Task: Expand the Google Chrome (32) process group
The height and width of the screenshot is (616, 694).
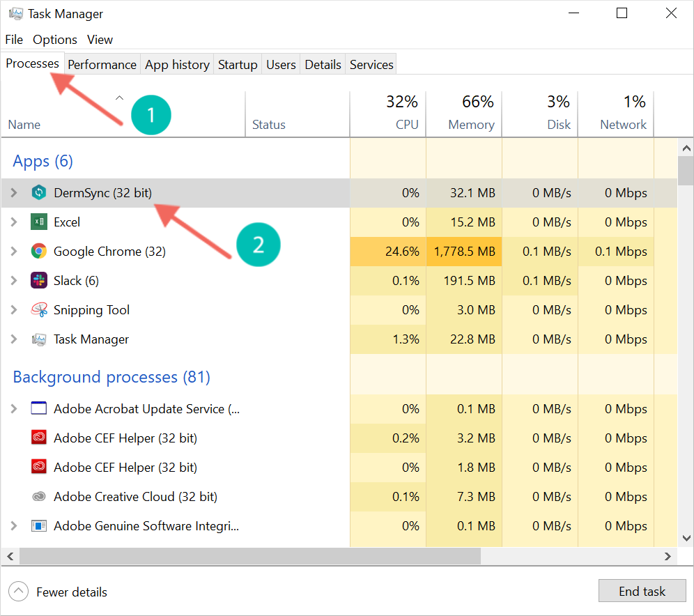Action: (14, 252)
